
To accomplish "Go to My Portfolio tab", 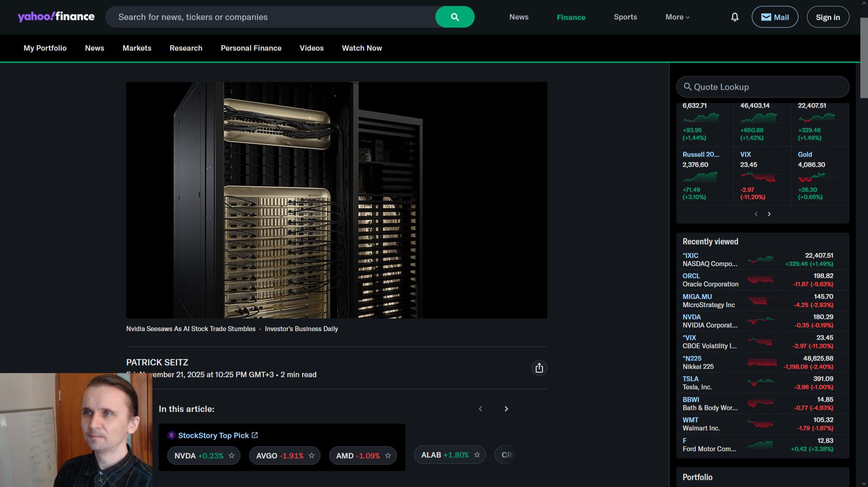I will coord(45,48).
